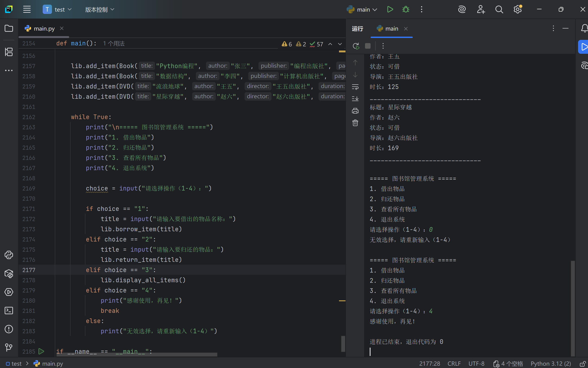Jump to next highlighted error
Screen dimensions: 588x368
tap(340, 44)
